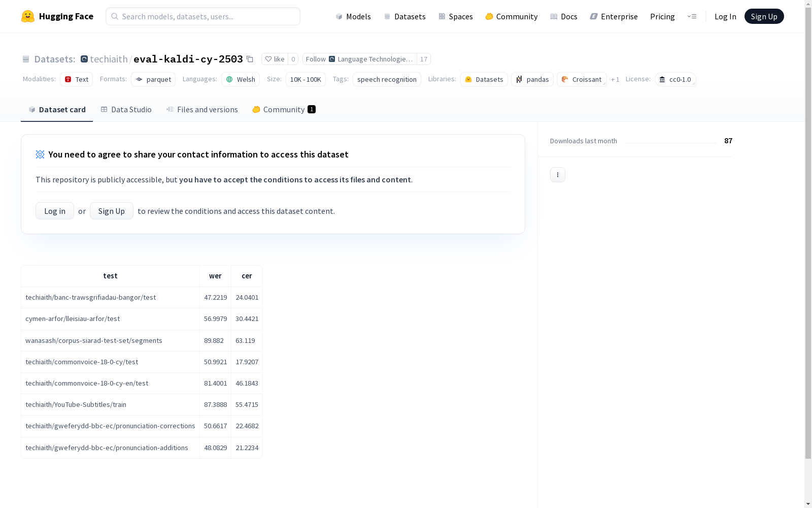The height and width of the screenshot is (508, 812).
Task: Click the cc0-1.0 license tag
Action: point(675,79)
